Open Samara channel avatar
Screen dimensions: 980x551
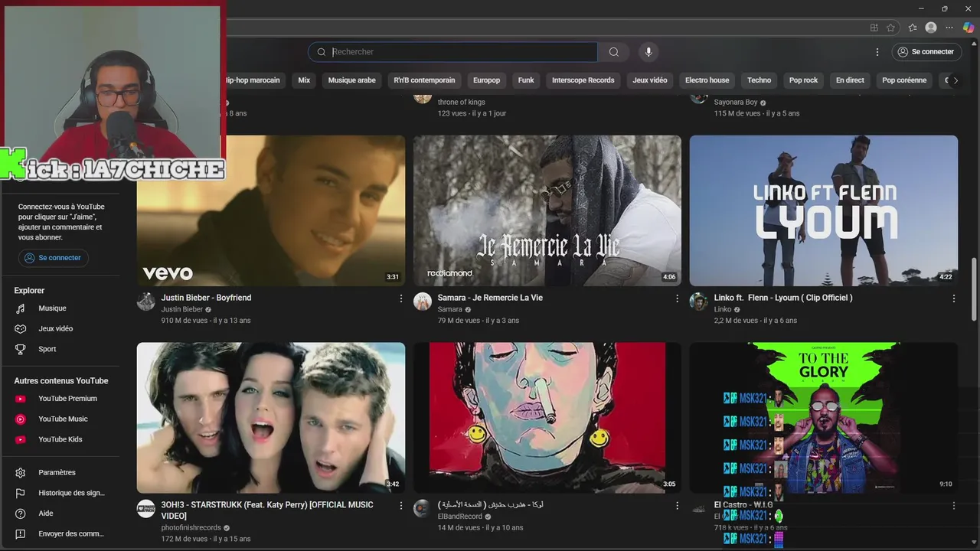tap(423, 302)
